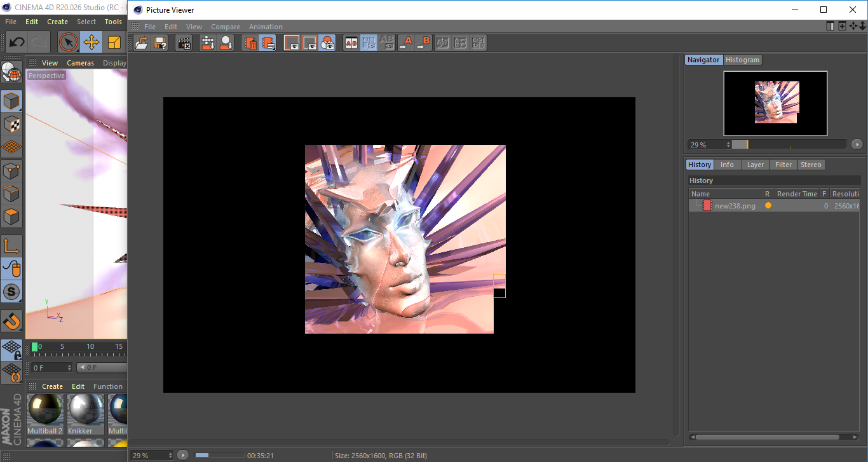
Task: Open bottom-left zoom 29% dropdown
Action: click(151, 455)
